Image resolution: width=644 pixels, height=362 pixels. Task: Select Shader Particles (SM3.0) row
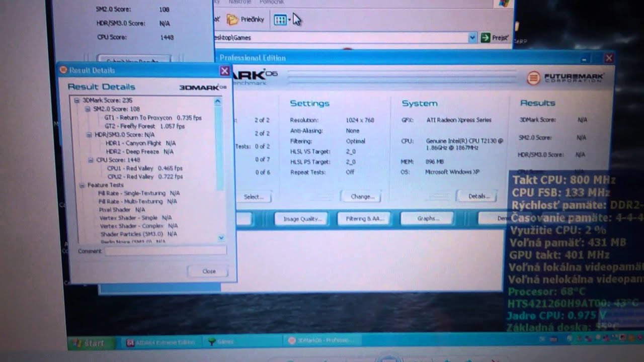click(x=139, y=234)
